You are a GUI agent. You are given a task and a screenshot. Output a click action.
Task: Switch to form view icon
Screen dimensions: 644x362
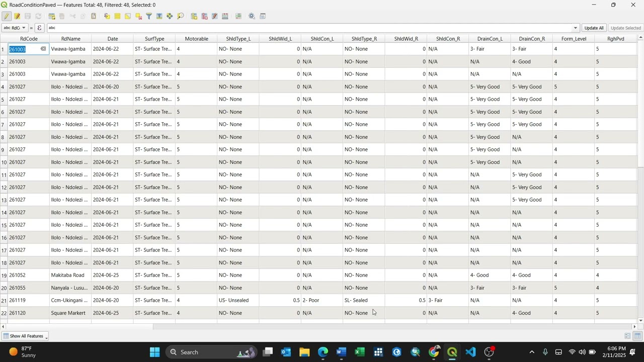tap(627, 336)
